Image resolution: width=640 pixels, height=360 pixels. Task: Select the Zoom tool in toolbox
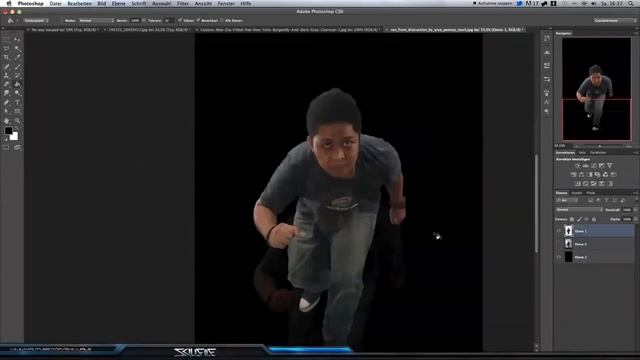tap(17, 121)
